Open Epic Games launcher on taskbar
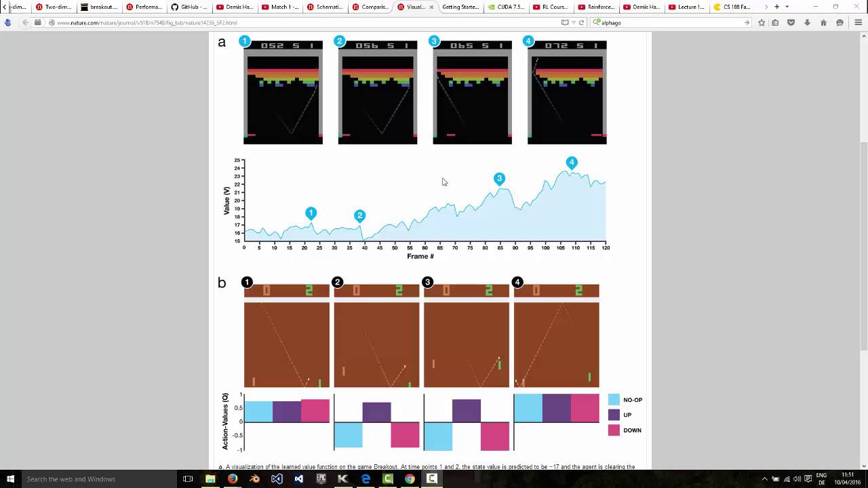 [321, 479]
